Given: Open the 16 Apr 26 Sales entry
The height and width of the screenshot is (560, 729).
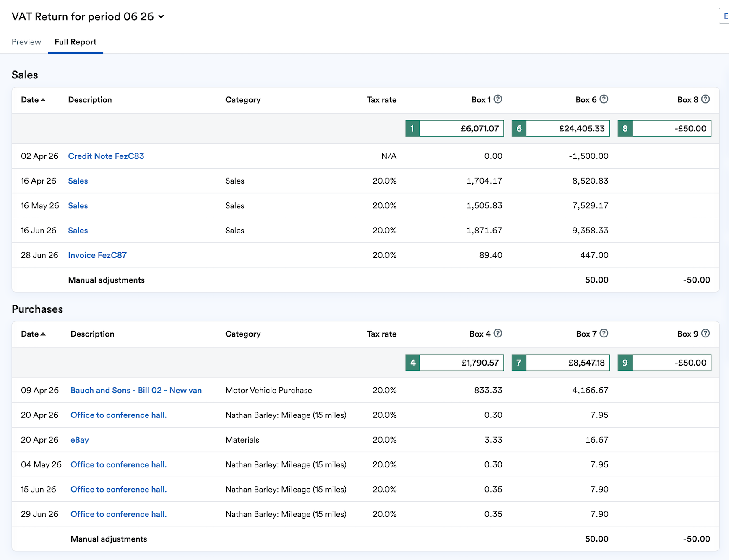Looking at the screenshot, I should [78, 181].
